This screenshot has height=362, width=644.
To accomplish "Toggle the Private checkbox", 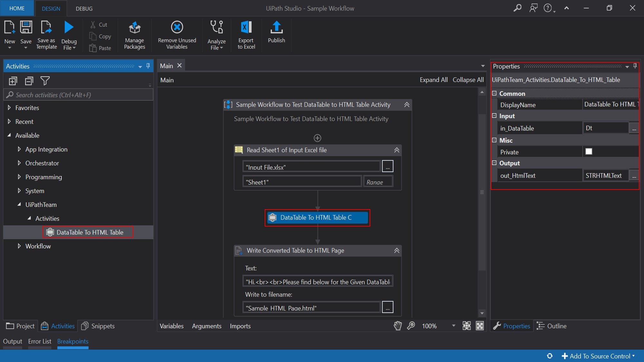I will coord(589,152).
